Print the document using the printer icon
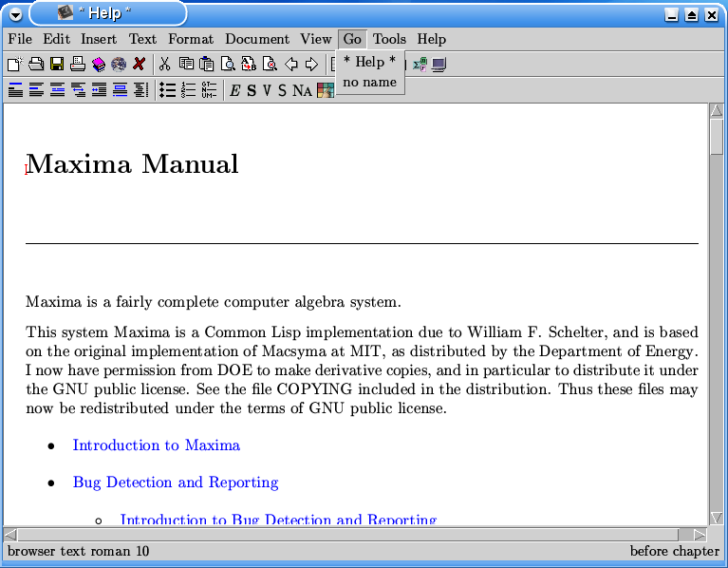The image size is (728, 568). point(78,64)
